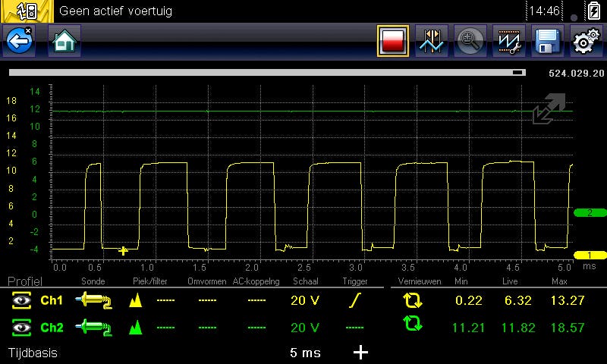
Task: Expand the graph with diagonal arrows icon
Action: 549,108
